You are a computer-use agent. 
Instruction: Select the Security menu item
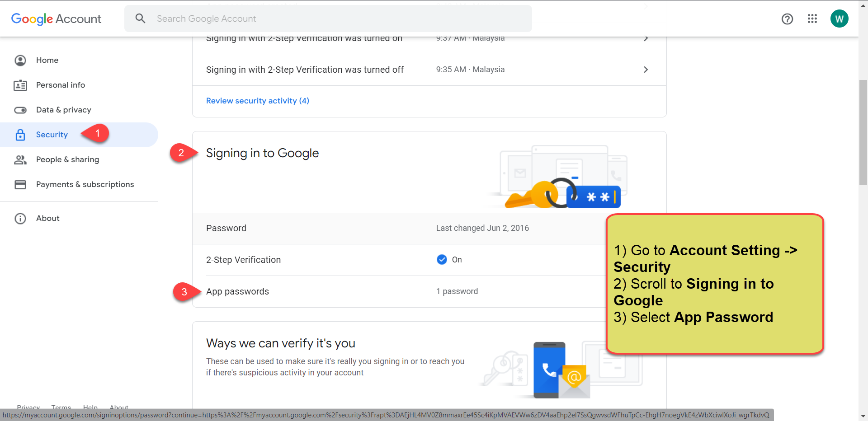click(79, 135)
